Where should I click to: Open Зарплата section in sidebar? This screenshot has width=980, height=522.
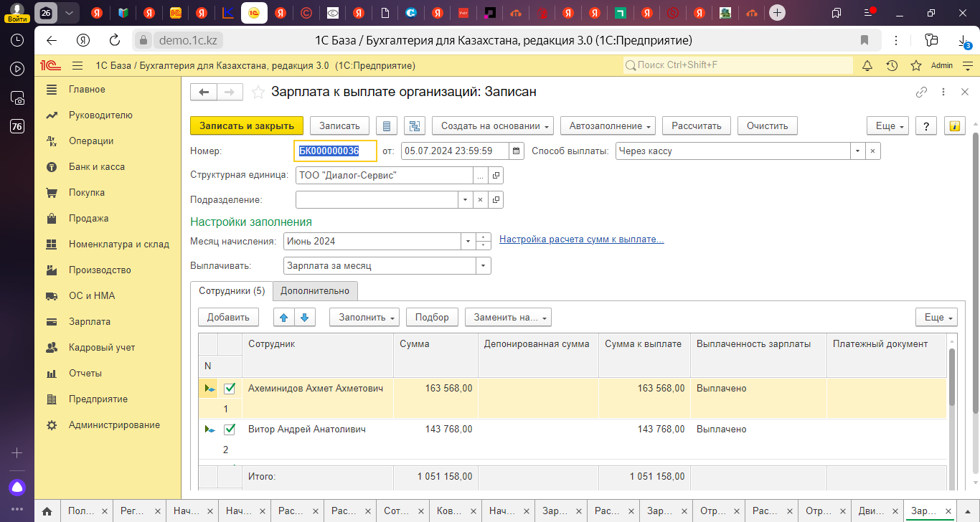point(89,321)
